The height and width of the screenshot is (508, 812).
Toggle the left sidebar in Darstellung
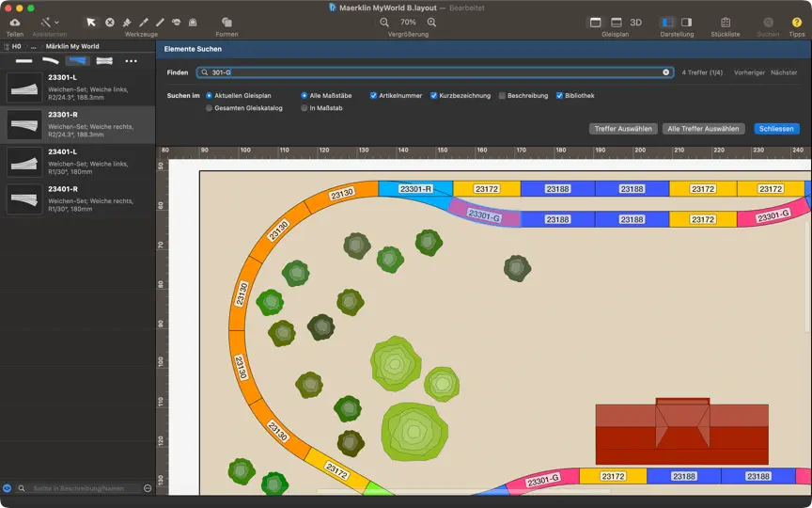667,23
